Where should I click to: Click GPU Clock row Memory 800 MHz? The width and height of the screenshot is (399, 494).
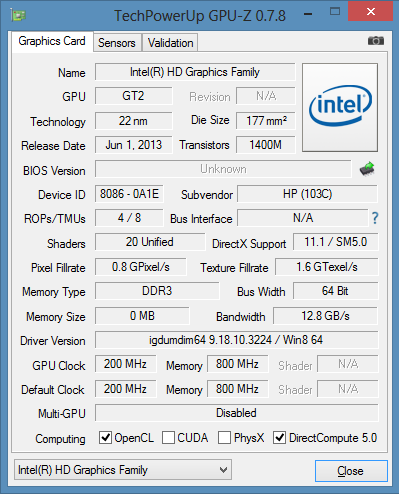pos(238,364)
